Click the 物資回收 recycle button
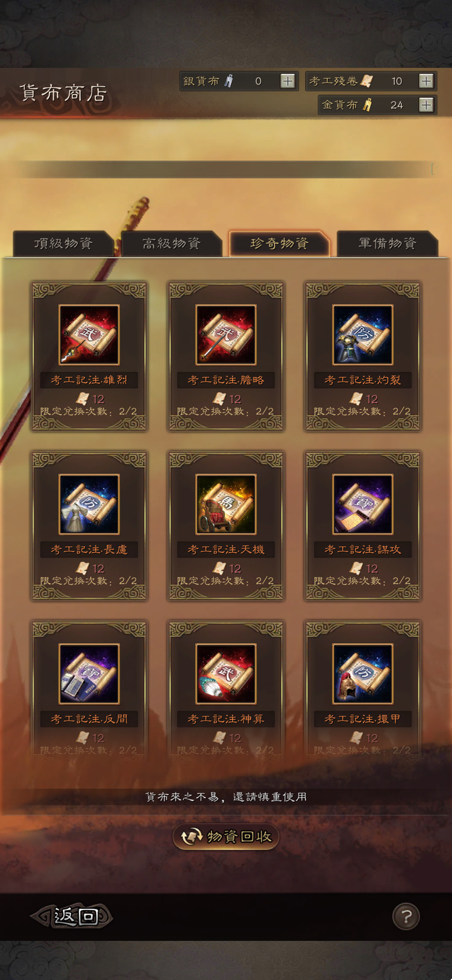452x980 pixels. (x=226, y=837)
